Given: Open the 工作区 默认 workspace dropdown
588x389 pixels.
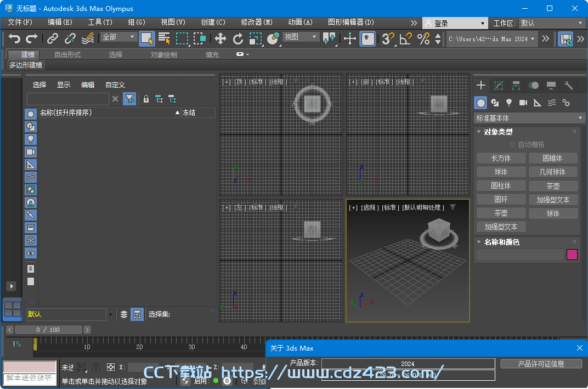Looking at the screenshot, I should pyautogui.click(x=551, y=23).
